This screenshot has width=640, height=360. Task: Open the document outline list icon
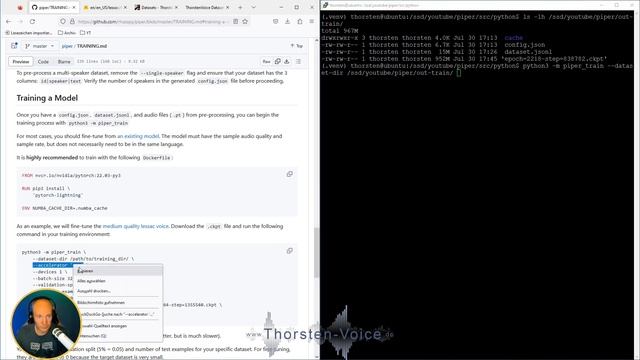pos(298,62)
